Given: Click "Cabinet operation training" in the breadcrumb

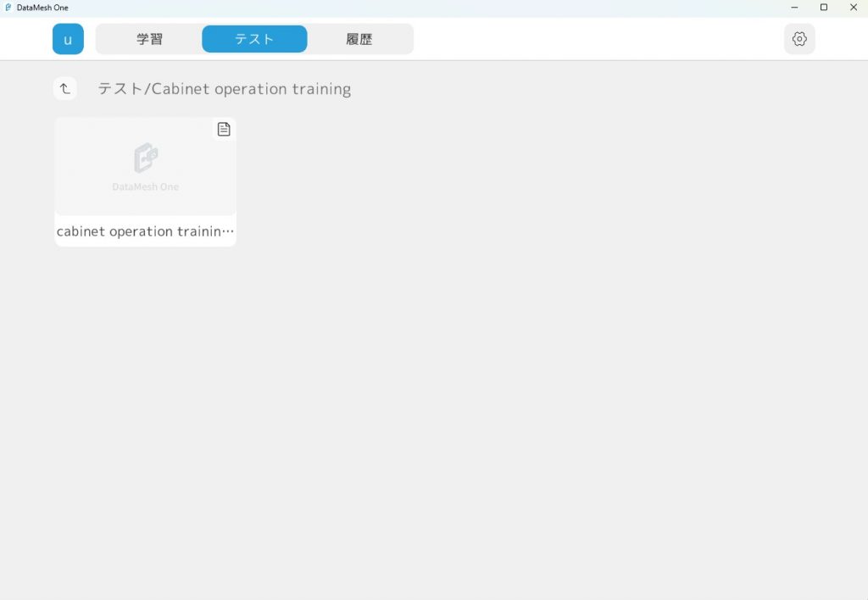Looking at the screenshot, I should 251,89.
